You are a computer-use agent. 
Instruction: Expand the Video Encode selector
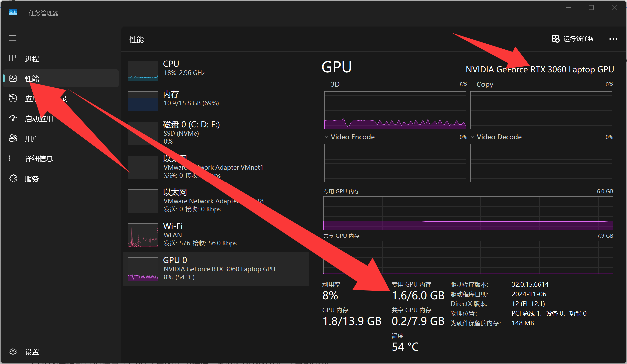(x=326, y=137)
